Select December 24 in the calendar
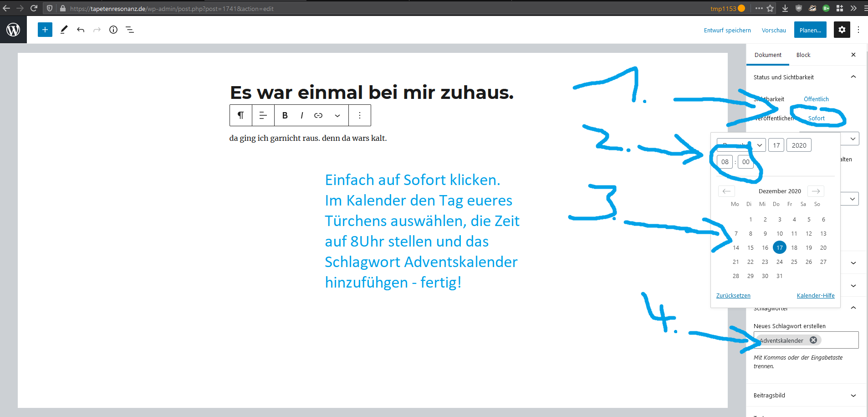 click(x=779, y=262)
